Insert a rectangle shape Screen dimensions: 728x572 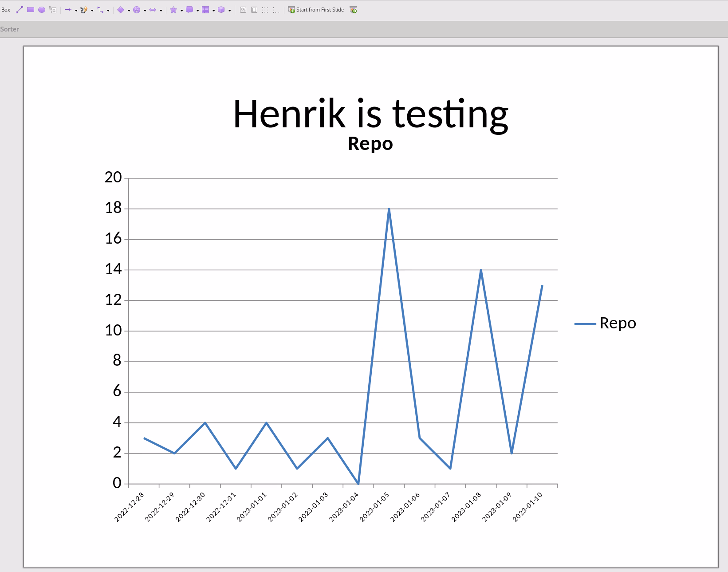tap(30, 9)
